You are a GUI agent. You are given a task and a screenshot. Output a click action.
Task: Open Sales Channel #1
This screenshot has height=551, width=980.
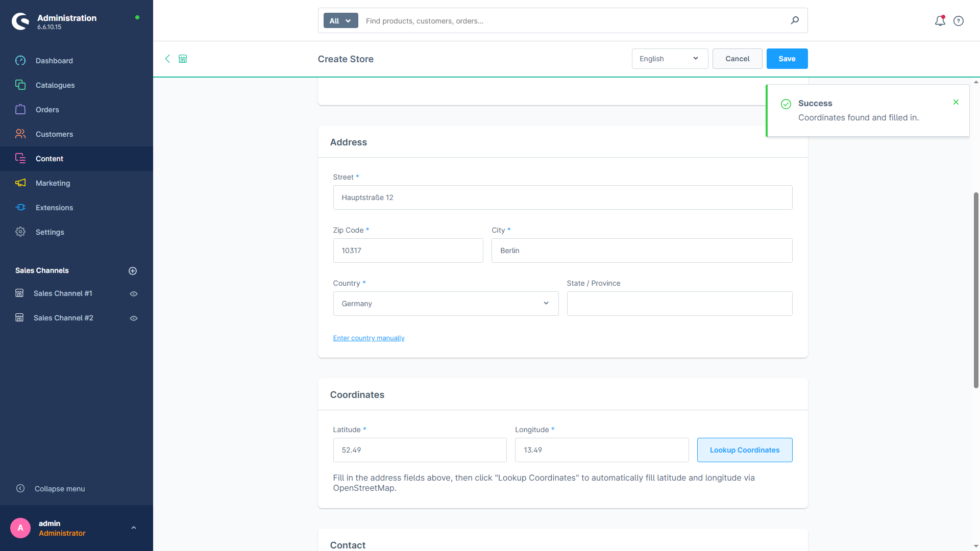[x=63, y=293]
